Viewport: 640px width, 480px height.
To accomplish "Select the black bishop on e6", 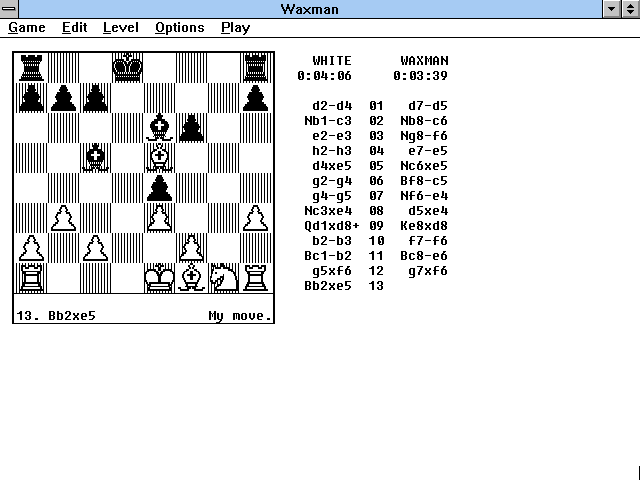I will 159,128.
